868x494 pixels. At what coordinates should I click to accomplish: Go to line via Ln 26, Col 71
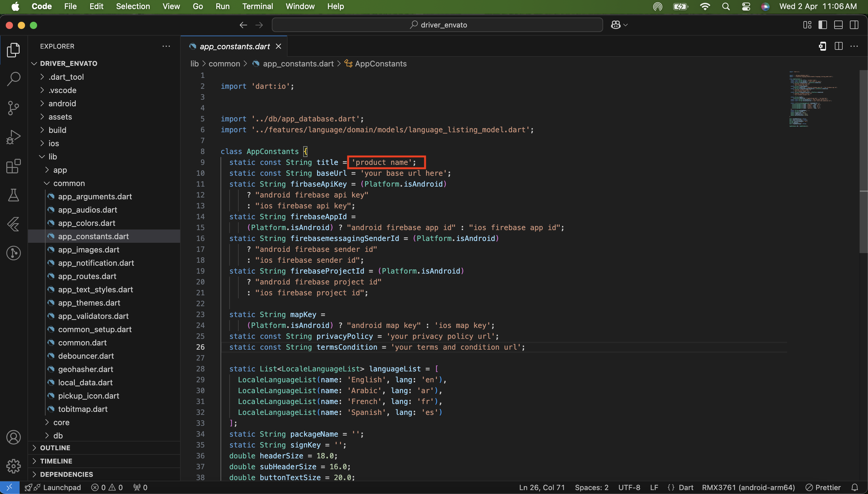542,488
